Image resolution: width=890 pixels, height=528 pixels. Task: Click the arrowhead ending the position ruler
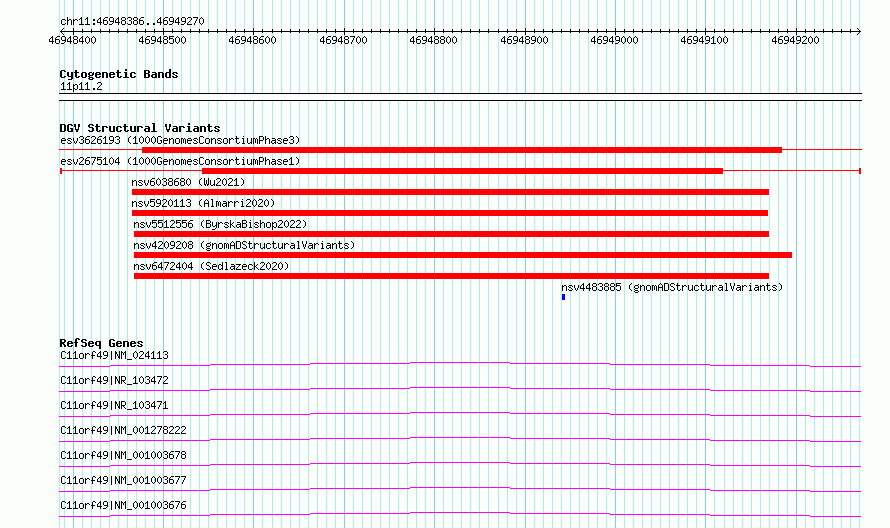tap(859, 31)
